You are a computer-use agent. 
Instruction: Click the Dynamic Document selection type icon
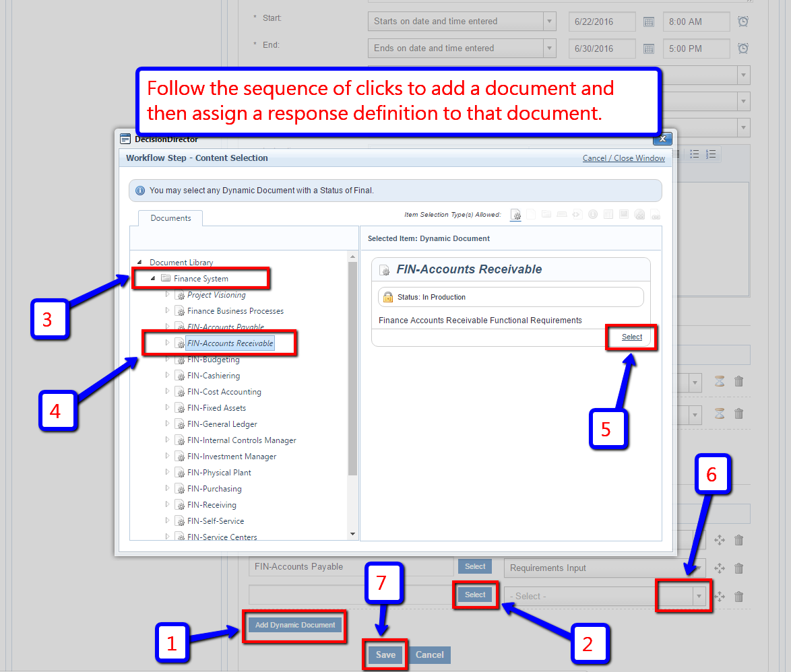[515, 215]
